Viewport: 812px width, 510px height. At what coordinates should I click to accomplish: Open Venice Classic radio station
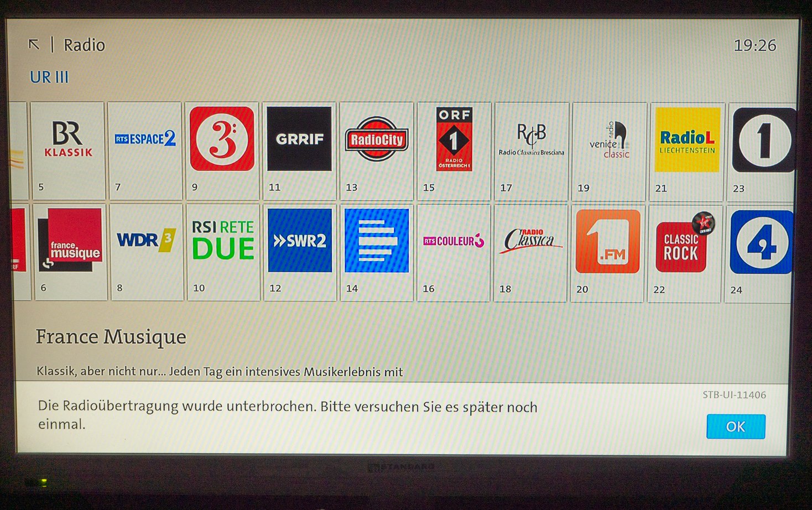[609, 152]
